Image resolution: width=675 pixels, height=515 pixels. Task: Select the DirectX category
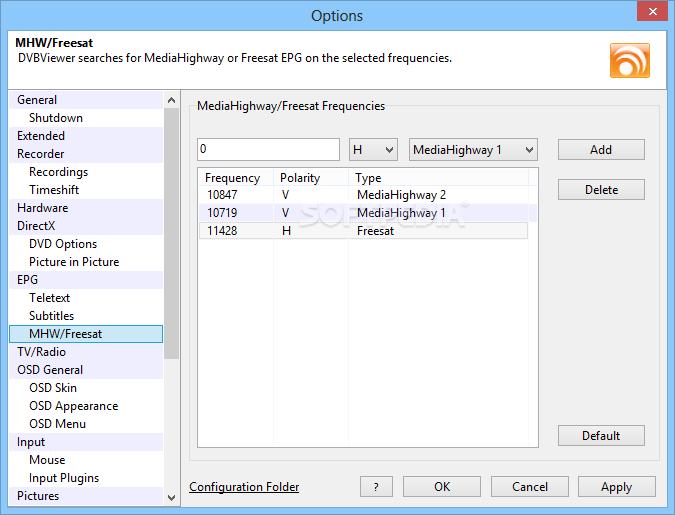point(86,226)
